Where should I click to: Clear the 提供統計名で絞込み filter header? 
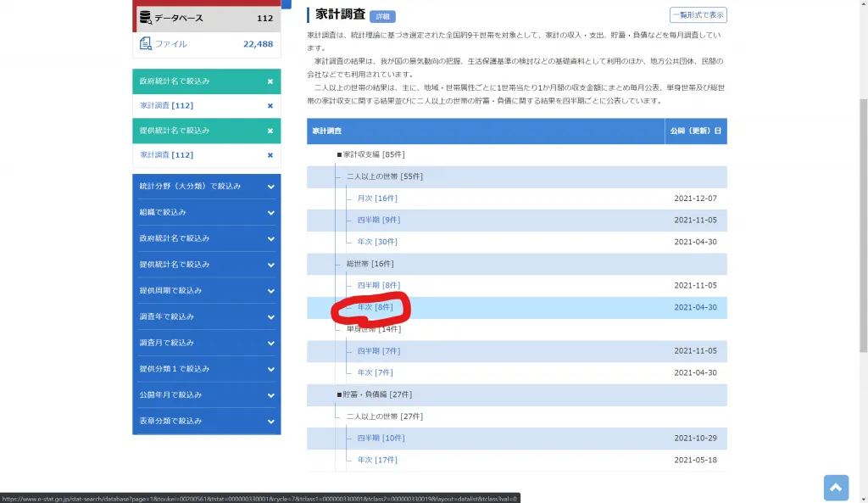(270, 131)
